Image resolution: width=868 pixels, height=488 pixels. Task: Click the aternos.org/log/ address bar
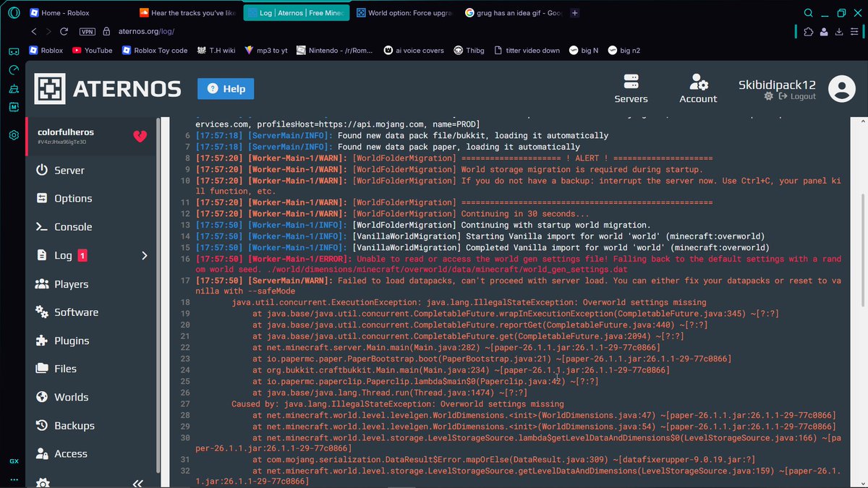(x=145, y=32)
